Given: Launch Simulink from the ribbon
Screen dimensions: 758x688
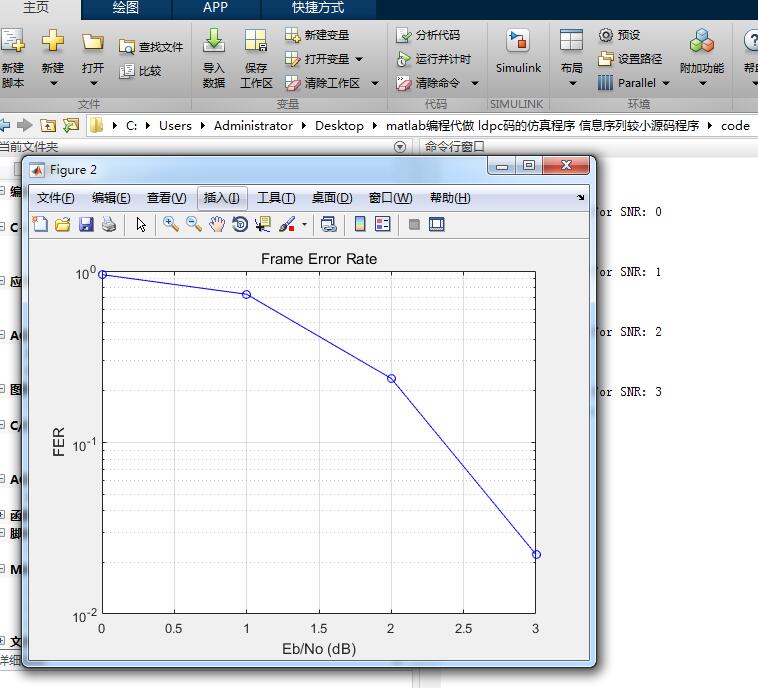Looking at the screenshot, I should [x=518, y=51].
